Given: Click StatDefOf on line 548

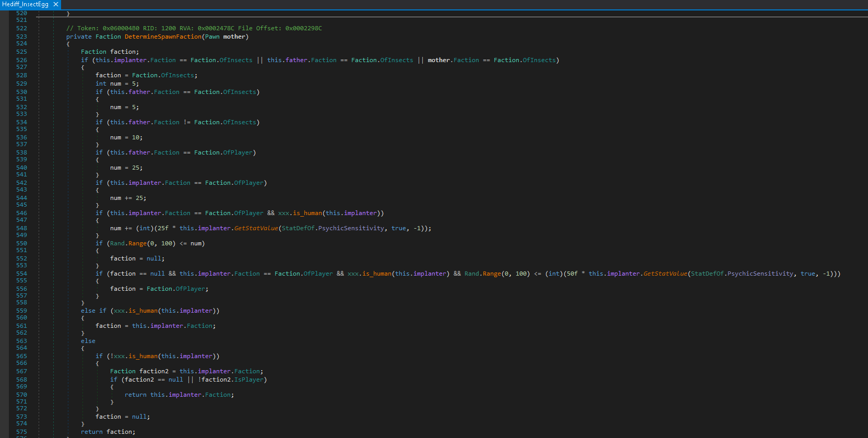Looking at the screenshot, I should 298,228.
